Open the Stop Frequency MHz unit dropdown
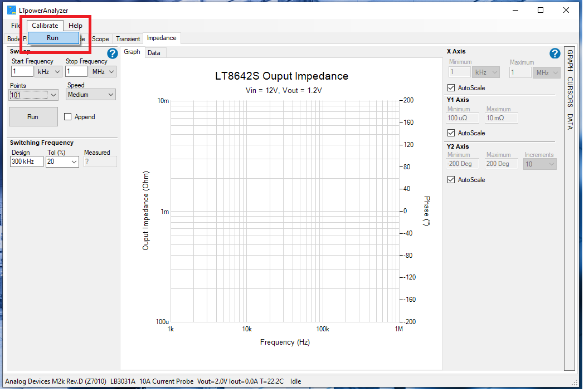Screen dimensions: 584x392 [104, 71]
